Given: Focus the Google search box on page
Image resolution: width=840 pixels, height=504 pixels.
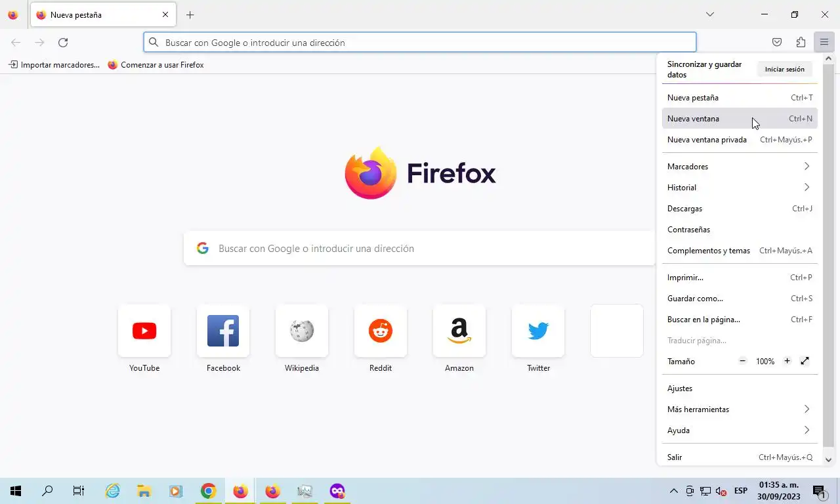Looking at the screenshot, I should click(419, 249).
